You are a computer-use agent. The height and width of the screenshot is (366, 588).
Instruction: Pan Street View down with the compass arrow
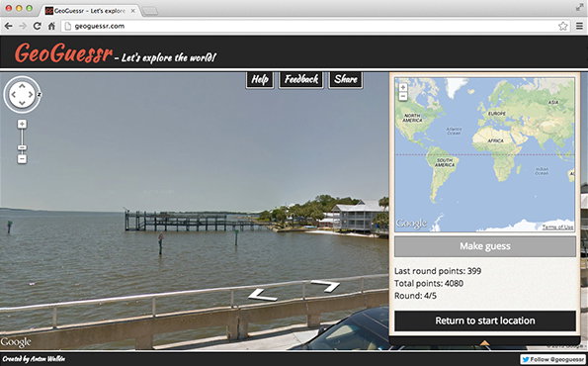[x=22, y=103]
